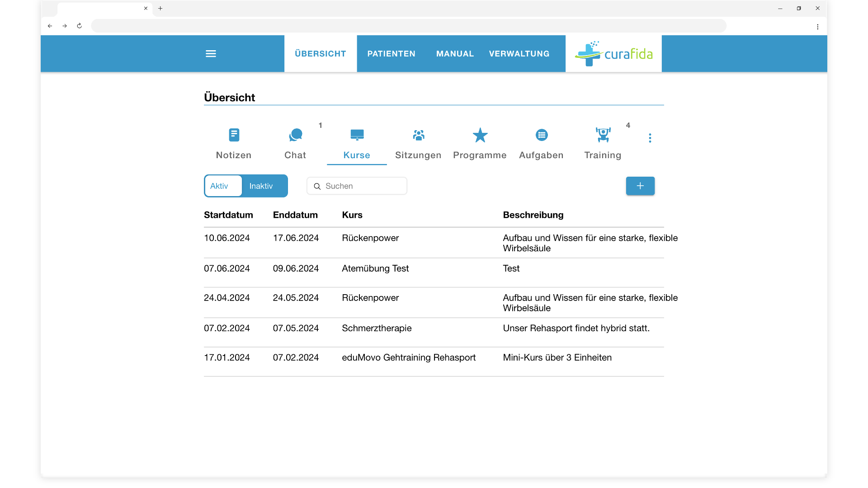868x488 pixels.
Task: Click start date 07.06.2024
Action: [226, 268]
